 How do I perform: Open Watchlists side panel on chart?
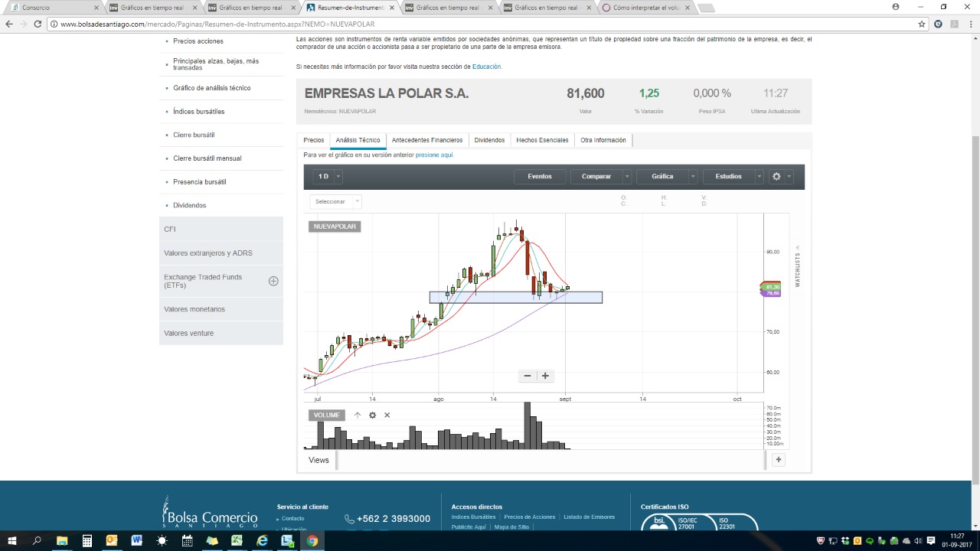tap(797, 266)
